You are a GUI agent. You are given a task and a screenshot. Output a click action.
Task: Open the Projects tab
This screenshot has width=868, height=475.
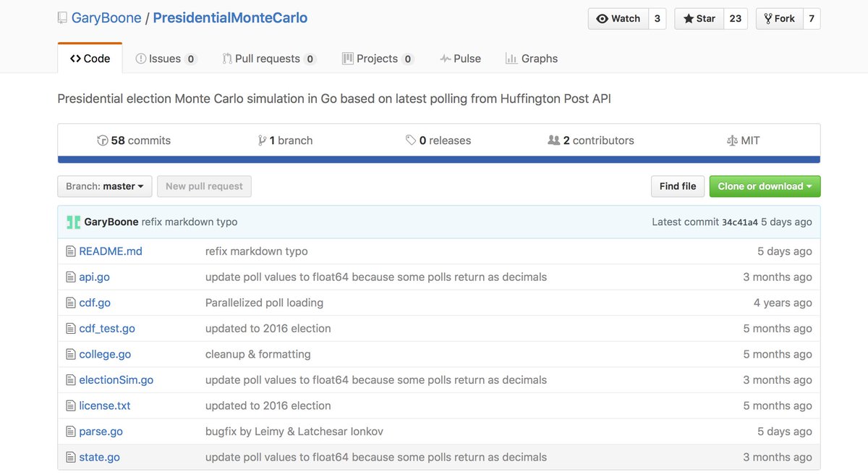(x=378, y=59)
